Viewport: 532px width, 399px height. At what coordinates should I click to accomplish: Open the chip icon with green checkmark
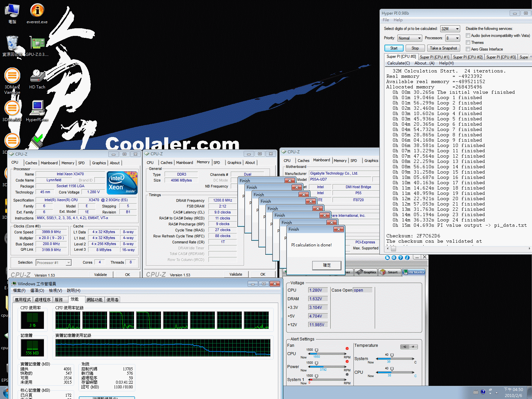tap(37, 141)
